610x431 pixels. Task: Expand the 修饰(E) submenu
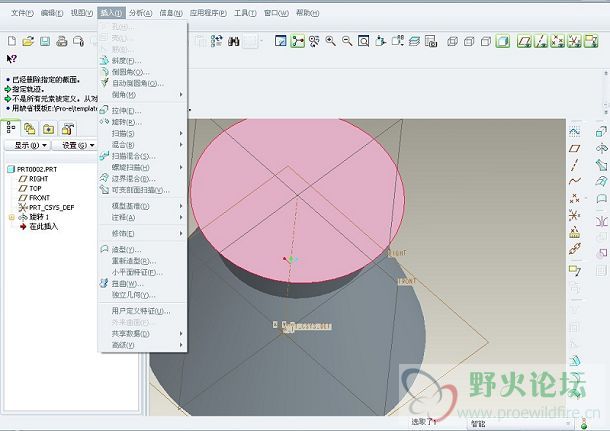point(142,233)
